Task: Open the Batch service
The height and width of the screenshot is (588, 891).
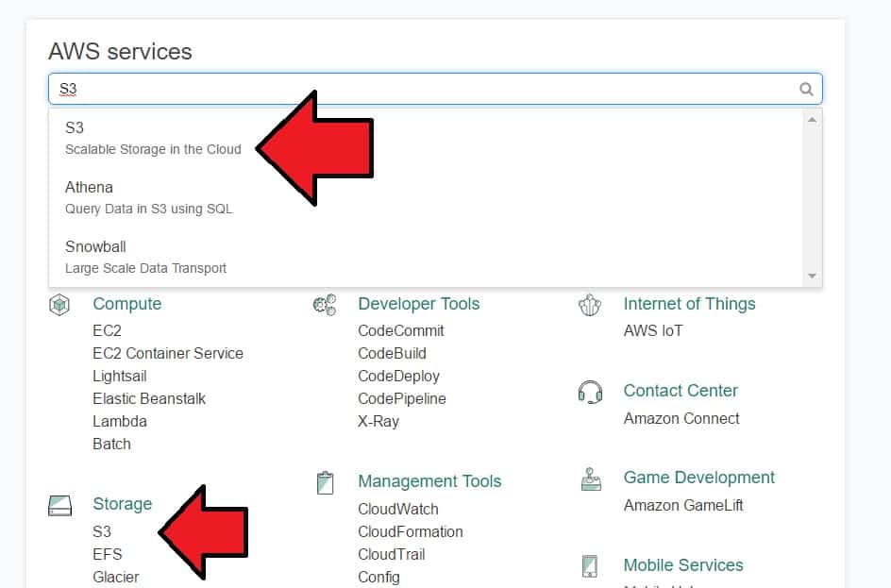Action: (111, 445)
